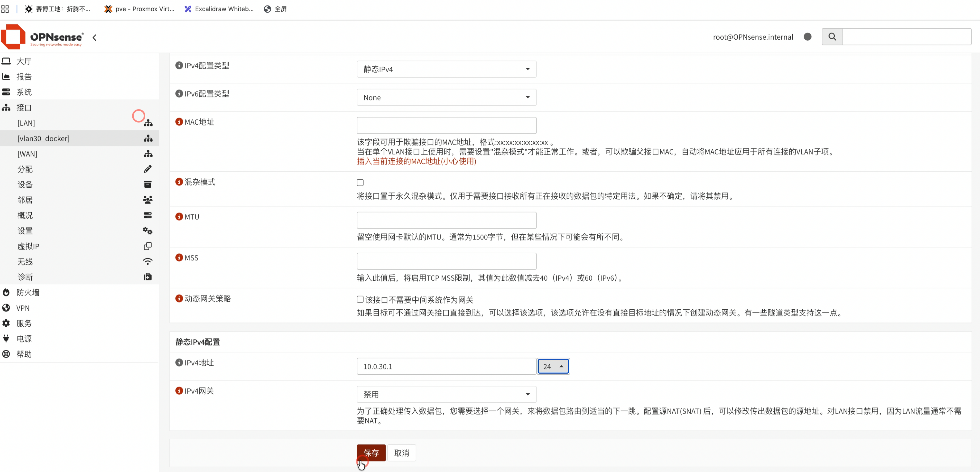This screenshot has height=472, width=980.
Task: Save settings with 保存 button
Action: pyautogui.click(x=371, y=453)
